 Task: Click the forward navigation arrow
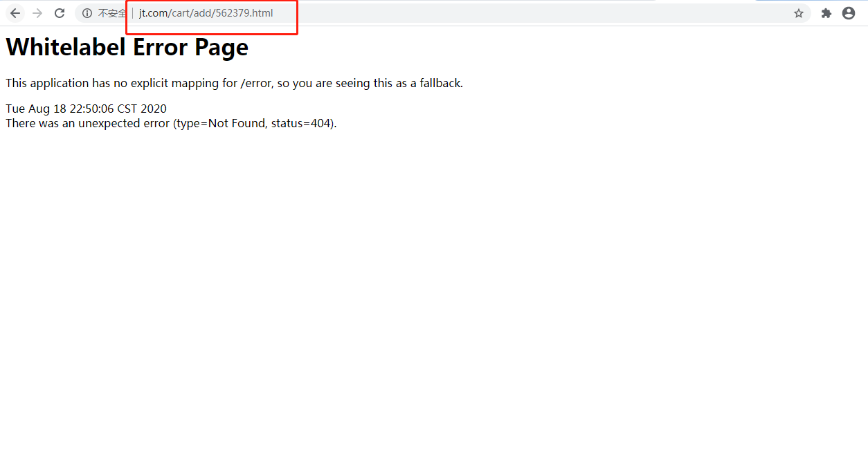pos(37,13)
